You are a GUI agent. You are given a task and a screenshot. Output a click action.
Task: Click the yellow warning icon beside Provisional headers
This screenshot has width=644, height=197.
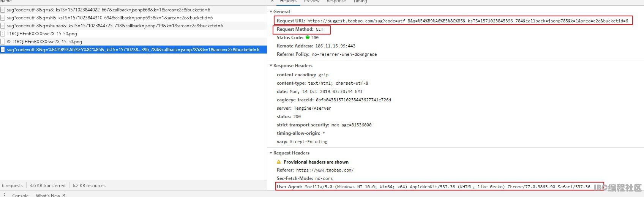(x=279, y=162)
